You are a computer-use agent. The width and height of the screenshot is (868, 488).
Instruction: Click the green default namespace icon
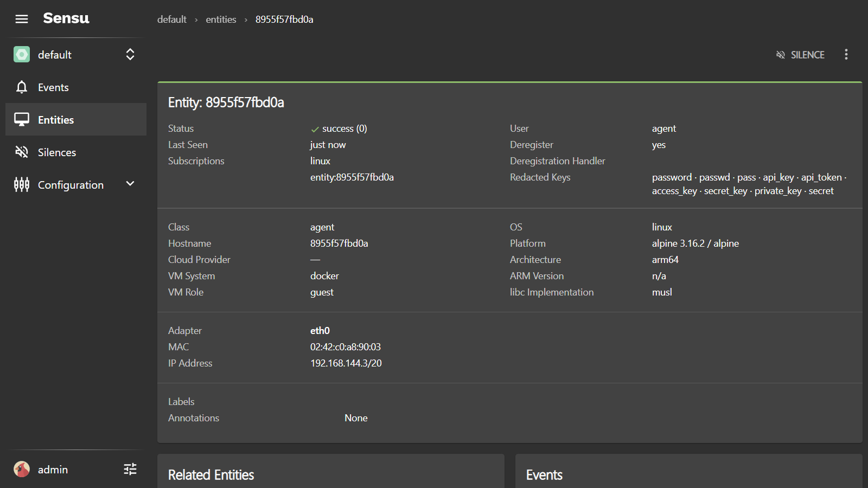[22, 54]
